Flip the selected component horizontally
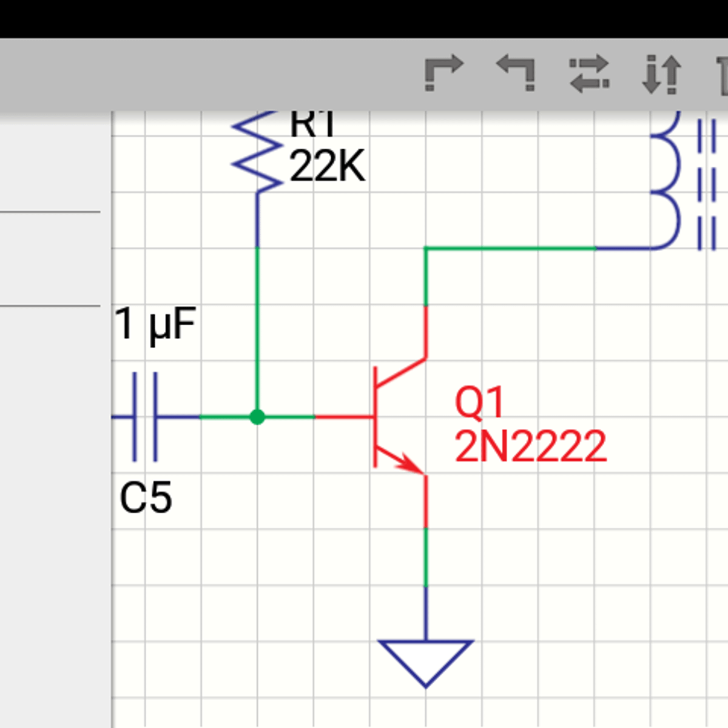Viewport: 728px width, 728px height. [x=589, y=74]
